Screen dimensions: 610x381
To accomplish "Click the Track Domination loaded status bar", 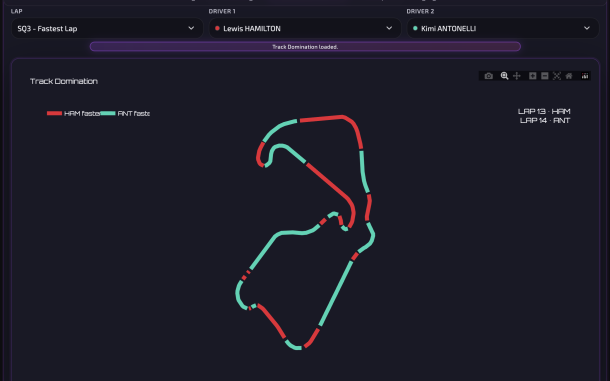I will (x=305, y=47).
